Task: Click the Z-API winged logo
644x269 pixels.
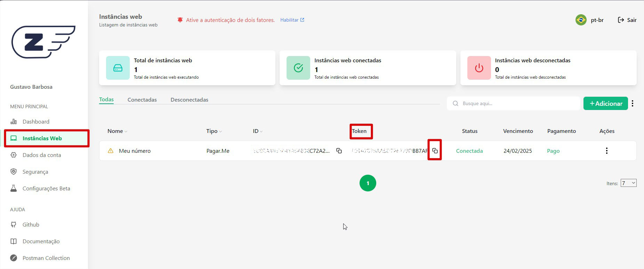Action: [x=43, y=42]
